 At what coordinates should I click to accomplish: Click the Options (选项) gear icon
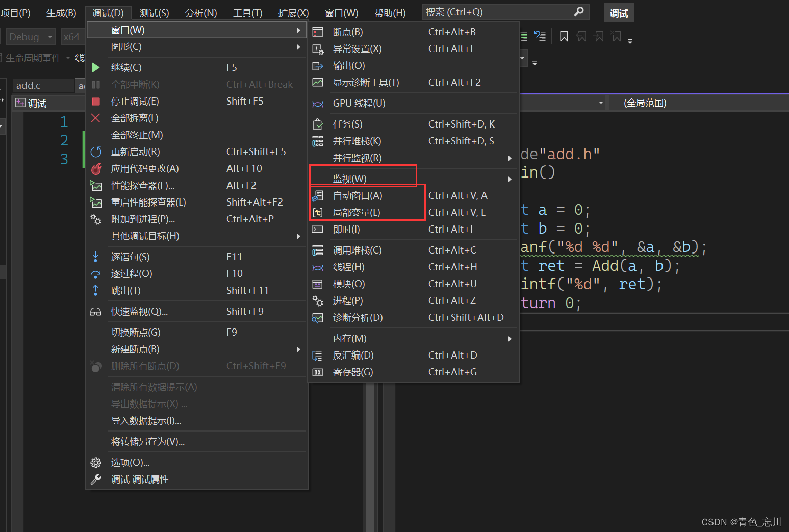click(x=95, y=463)
